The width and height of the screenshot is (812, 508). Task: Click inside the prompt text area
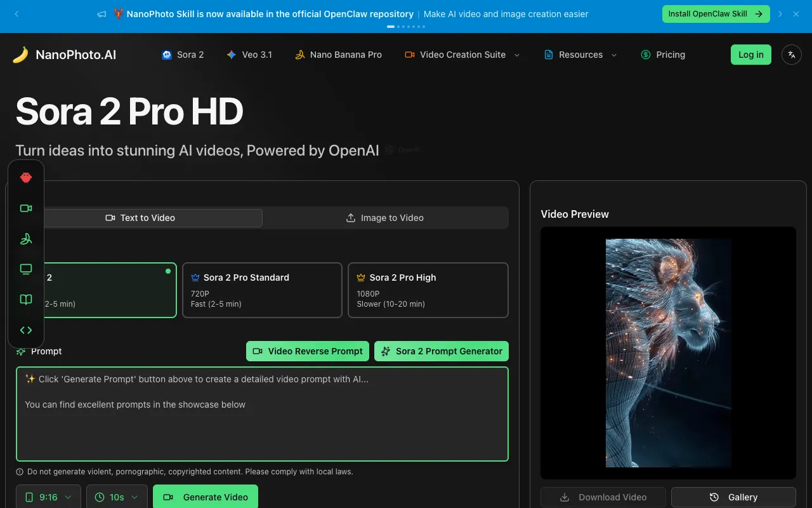tap(262, 413)
